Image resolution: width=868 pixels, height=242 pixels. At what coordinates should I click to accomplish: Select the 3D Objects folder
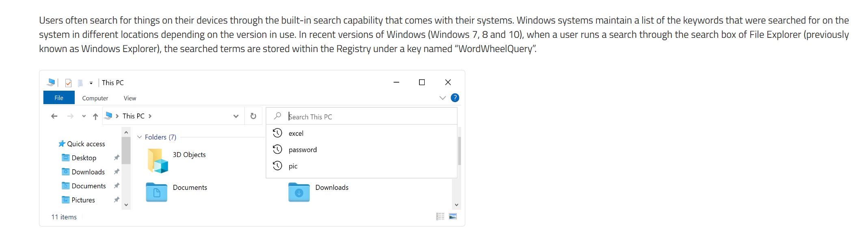pos(177,160)
